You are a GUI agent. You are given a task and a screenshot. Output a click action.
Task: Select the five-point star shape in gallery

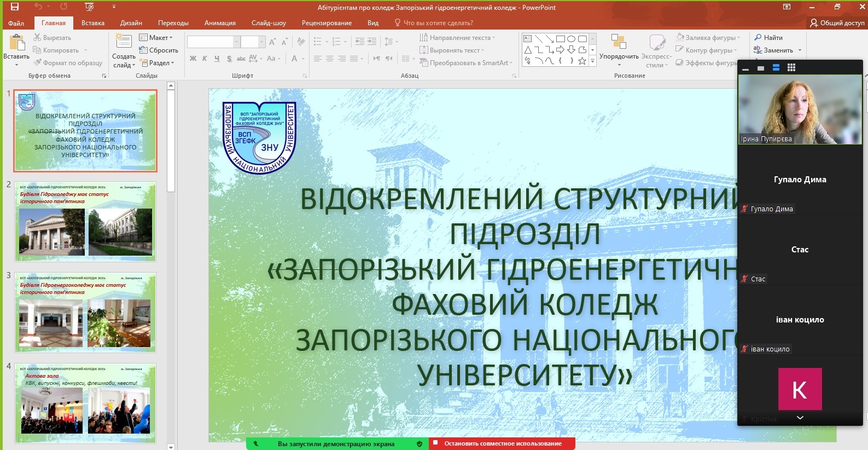pyautogui.click(x=582, y=61)
